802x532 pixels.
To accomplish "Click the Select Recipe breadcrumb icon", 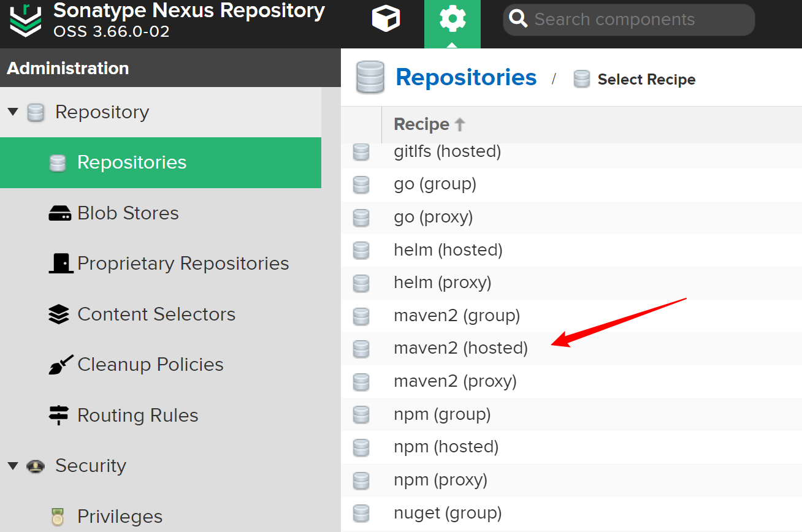I will point(581,79).
